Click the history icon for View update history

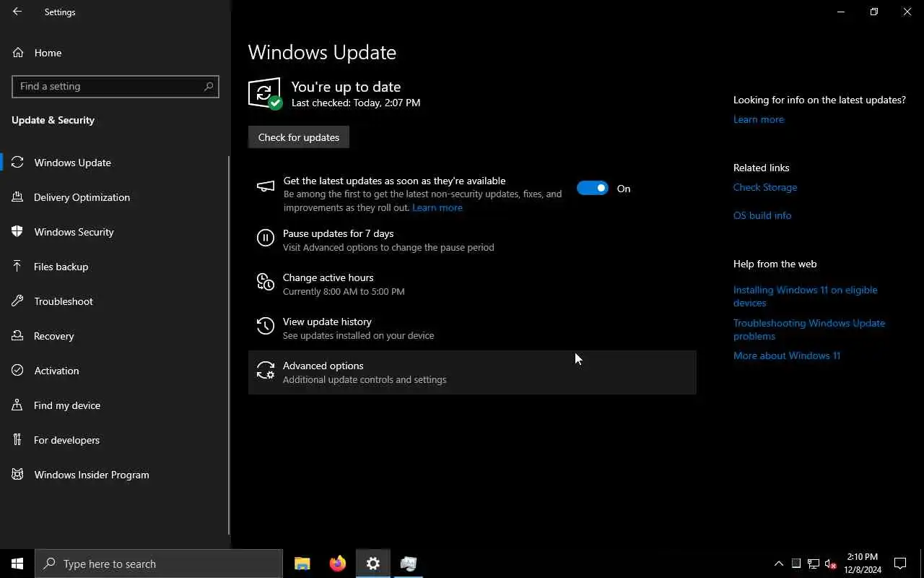pos(266,326)
